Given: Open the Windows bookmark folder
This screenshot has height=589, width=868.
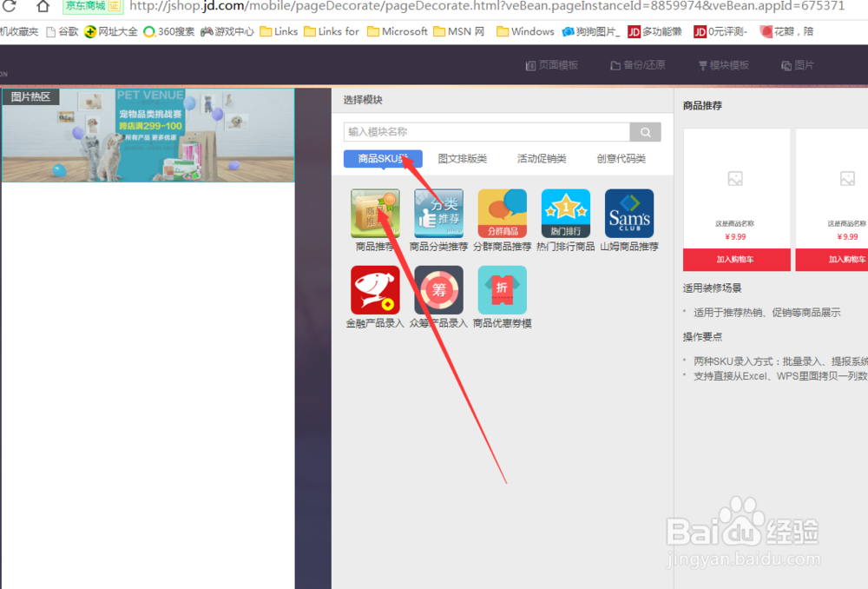Looking at the screenshot, I should tap(525, 31).
